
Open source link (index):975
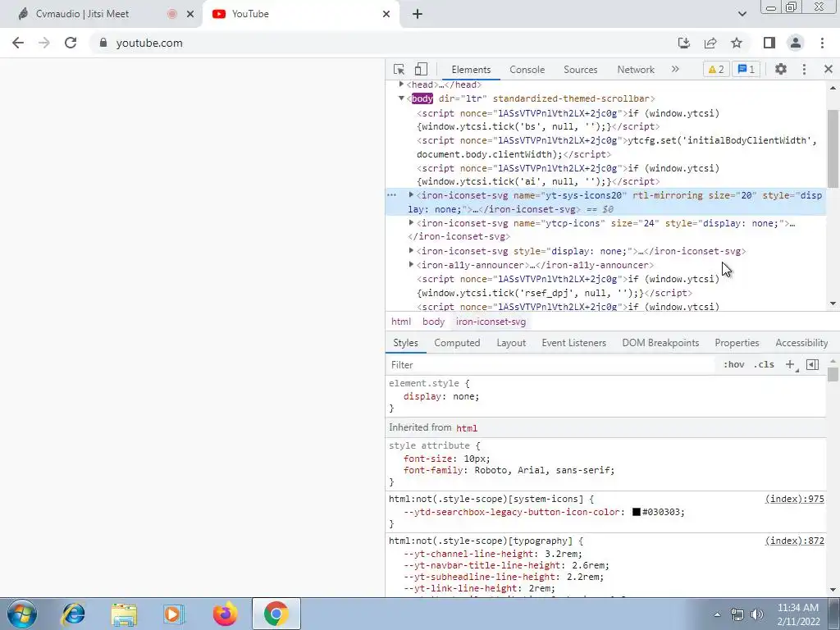click(x=794, y=500)
